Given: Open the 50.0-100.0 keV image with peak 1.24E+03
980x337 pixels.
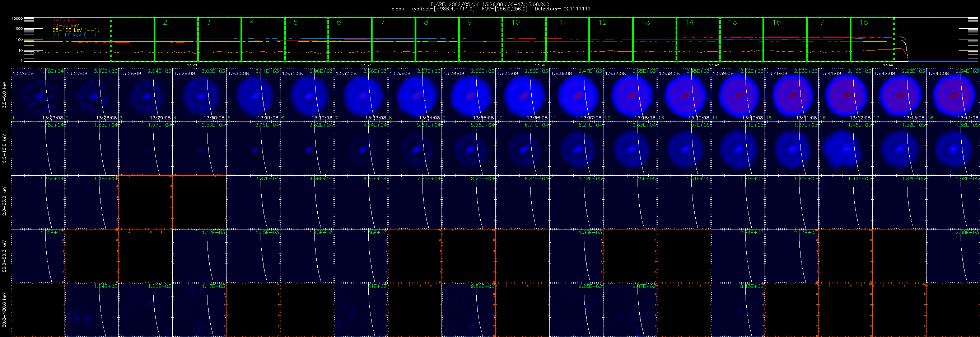Looking at the screenshot, I should tap(92, 310).
